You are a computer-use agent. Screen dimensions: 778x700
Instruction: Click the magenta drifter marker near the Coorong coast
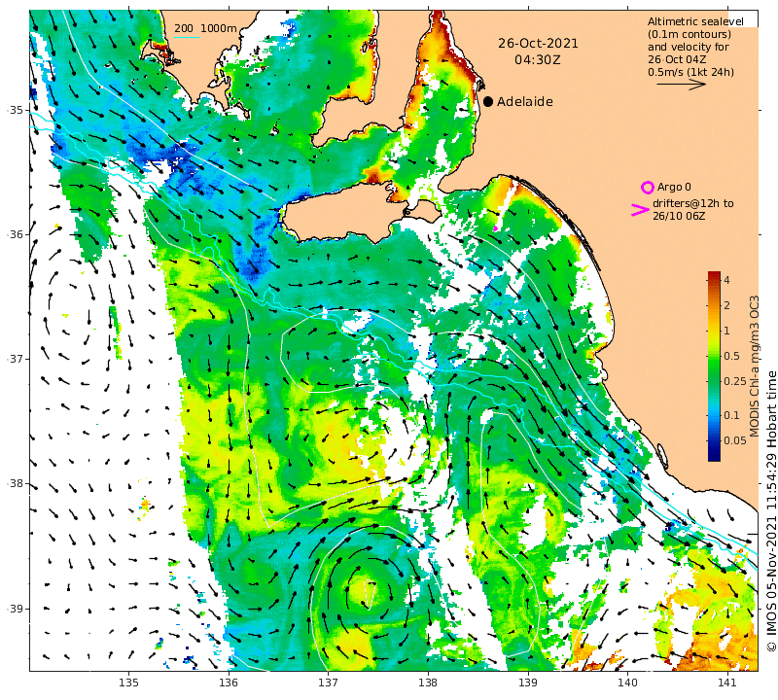495,228
